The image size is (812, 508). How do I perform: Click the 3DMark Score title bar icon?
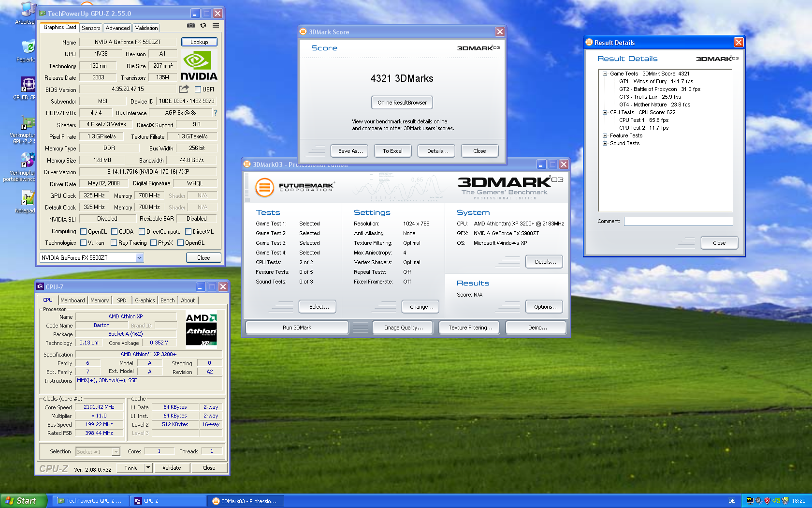click(304, 32)
